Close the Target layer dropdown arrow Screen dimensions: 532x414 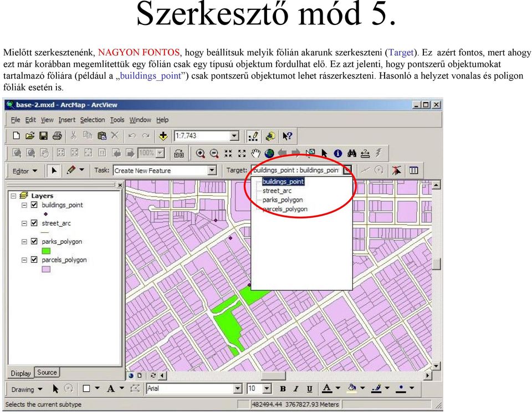click(x=347, y=170)
